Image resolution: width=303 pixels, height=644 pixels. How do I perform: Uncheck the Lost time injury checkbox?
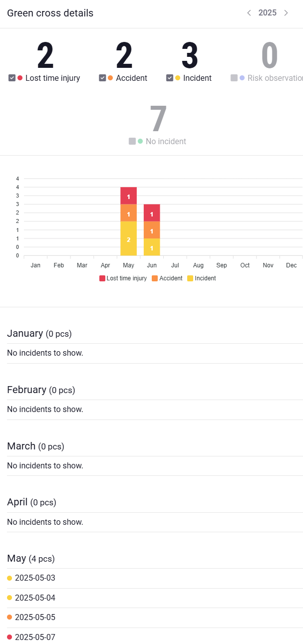pyautogui.click(x=12, y=78)
